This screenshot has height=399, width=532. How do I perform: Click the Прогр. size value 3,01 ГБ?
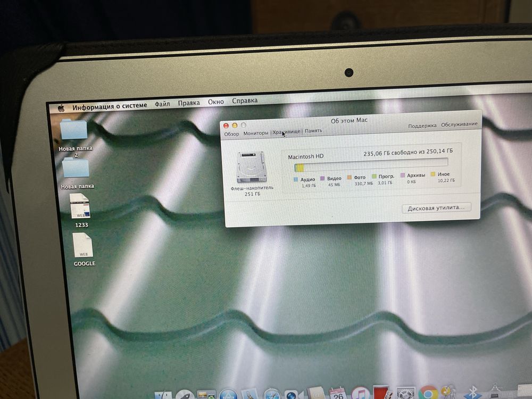coord(385,182)
